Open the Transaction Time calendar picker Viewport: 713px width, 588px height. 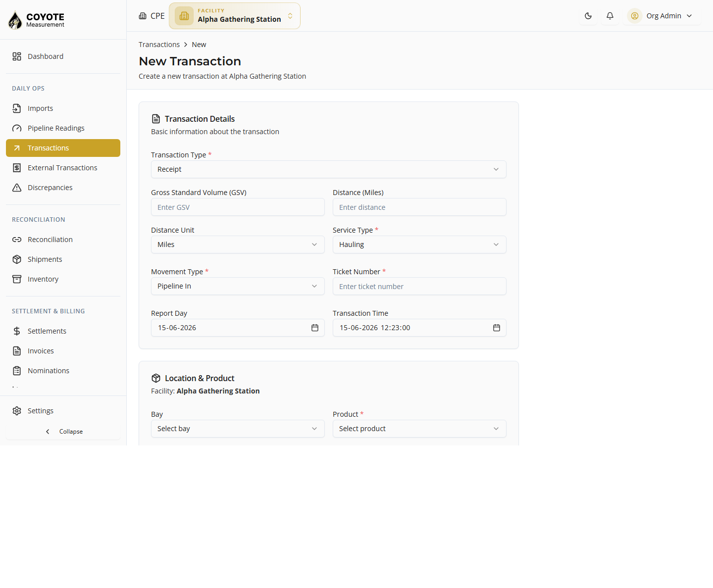tap(497, 328)
